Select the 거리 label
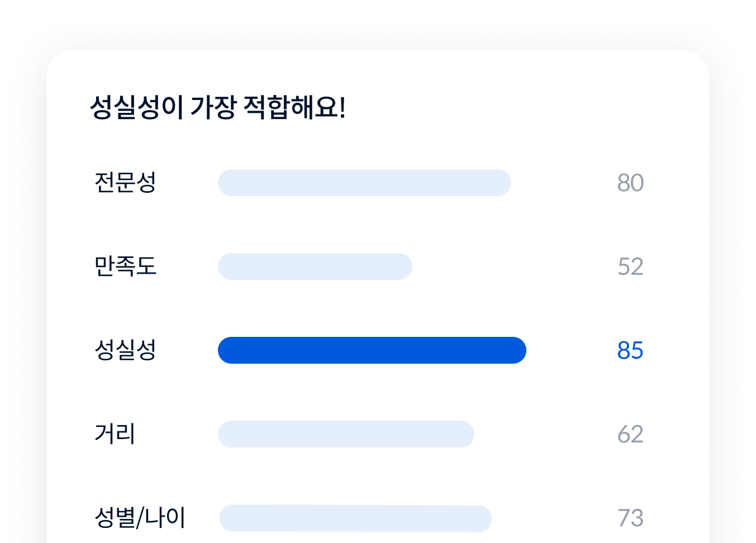This screenshot has height=543, width=756. (115, 434)
